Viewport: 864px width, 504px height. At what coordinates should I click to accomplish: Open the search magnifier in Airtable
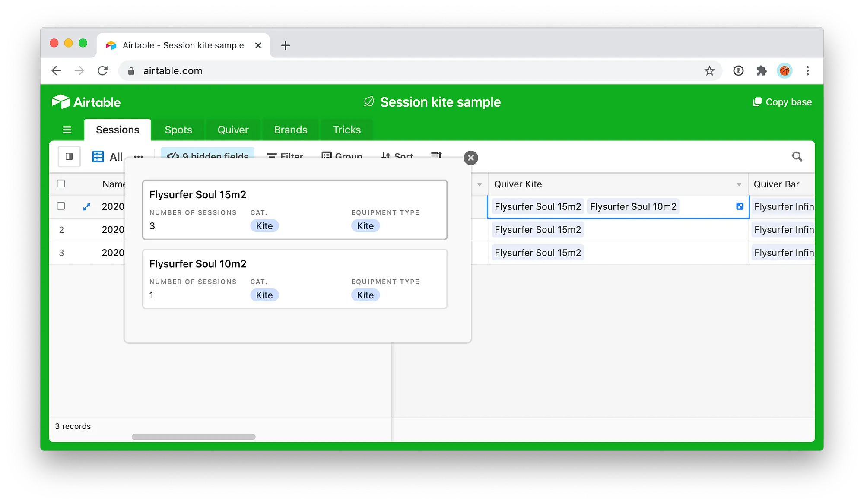pos(797,156)
